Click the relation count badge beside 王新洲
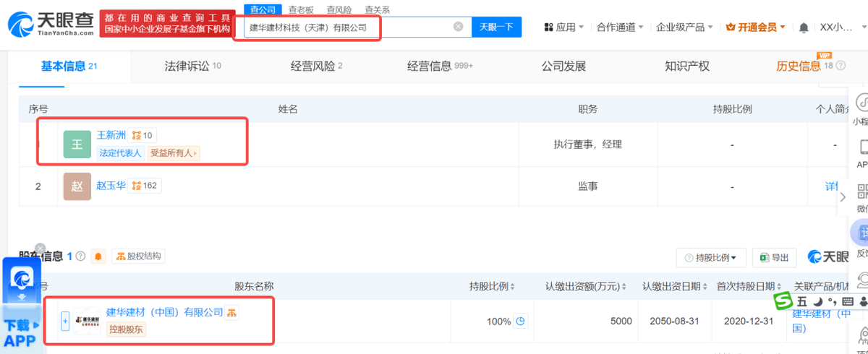Screen dimensions: 868x354 142,135
